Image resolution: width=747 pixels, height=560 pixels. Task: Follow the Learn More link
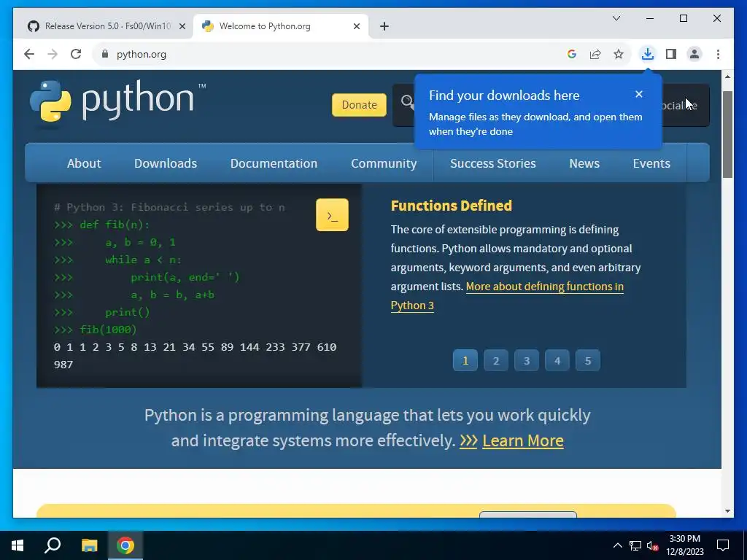(522, 440)
